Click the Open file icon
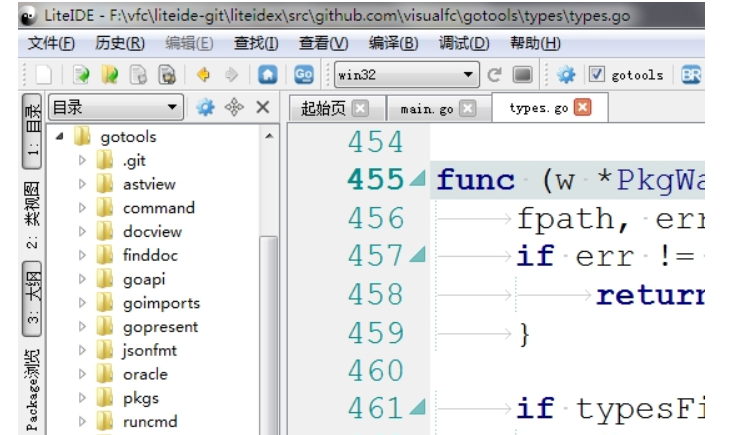740x435 pixels. (x=81, y=75)
